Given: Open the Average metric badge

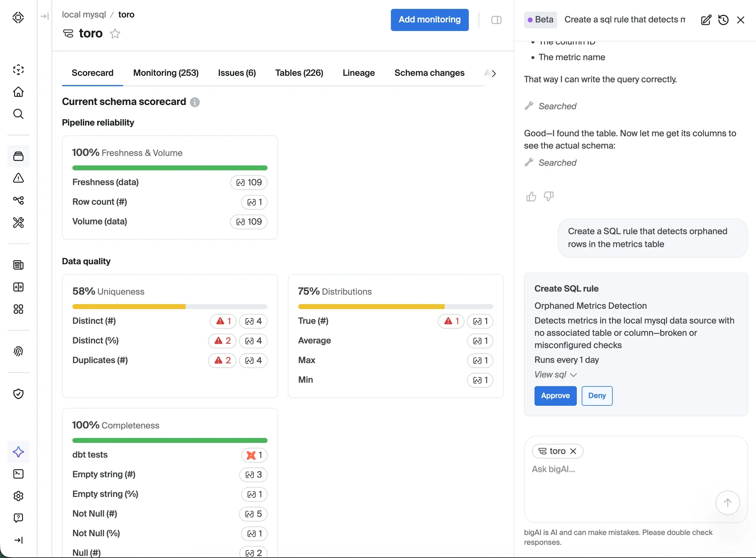Looking at the screenshot, I should [x=480, y=341].
